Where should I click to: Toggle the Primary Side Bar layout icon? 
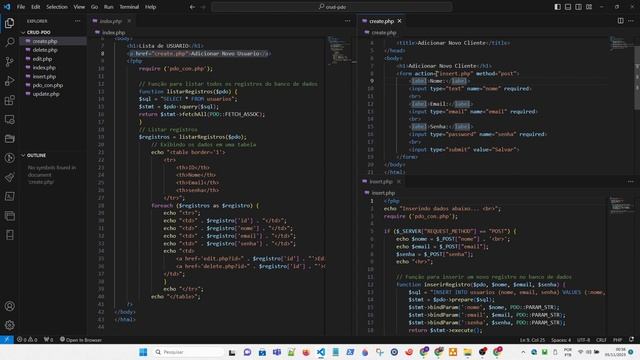pos(558,7)
